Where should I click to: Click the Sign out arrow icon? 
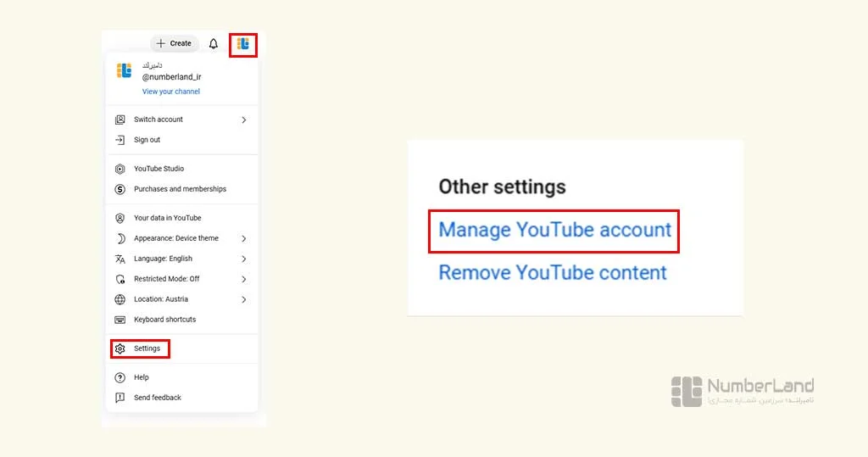pos(120,140)
